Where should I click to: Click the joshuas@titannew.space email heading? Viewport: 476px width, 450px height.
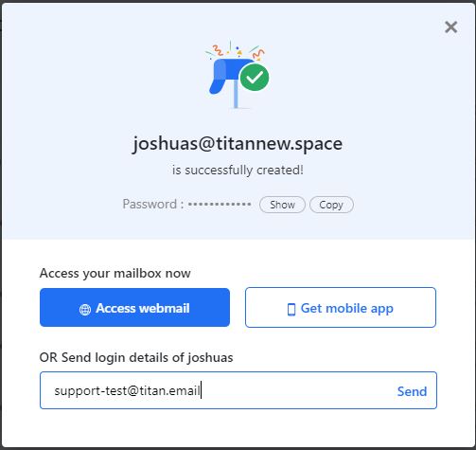238,144
